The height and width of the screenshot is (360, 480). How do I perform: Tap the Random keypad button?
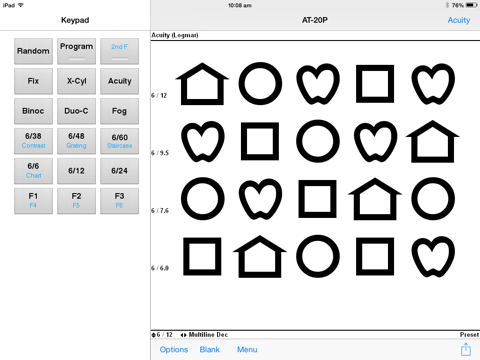click(x=33, y=51)
